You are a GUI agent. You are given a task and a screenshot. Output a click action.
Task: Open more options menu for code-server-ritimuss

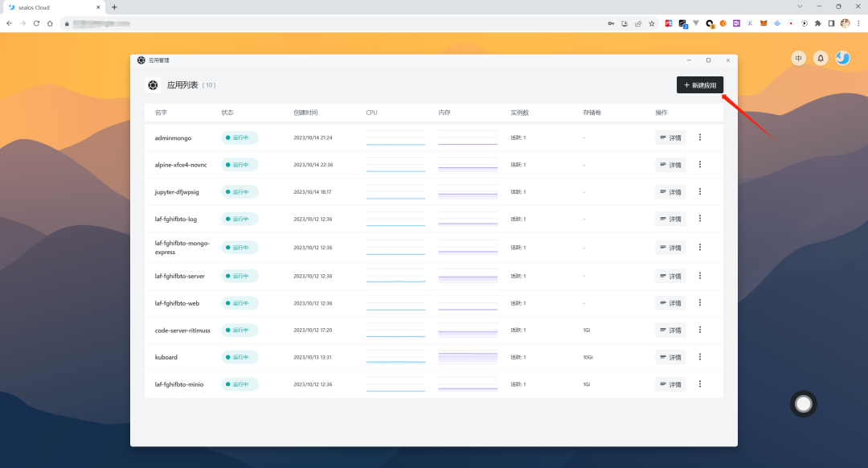coord(700,330)
